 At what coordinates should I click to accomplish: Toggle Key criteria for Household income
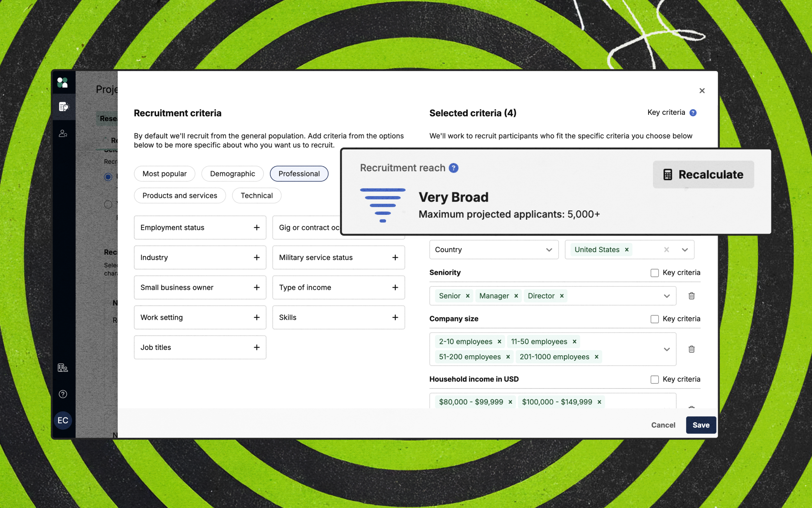coord(654,379)
